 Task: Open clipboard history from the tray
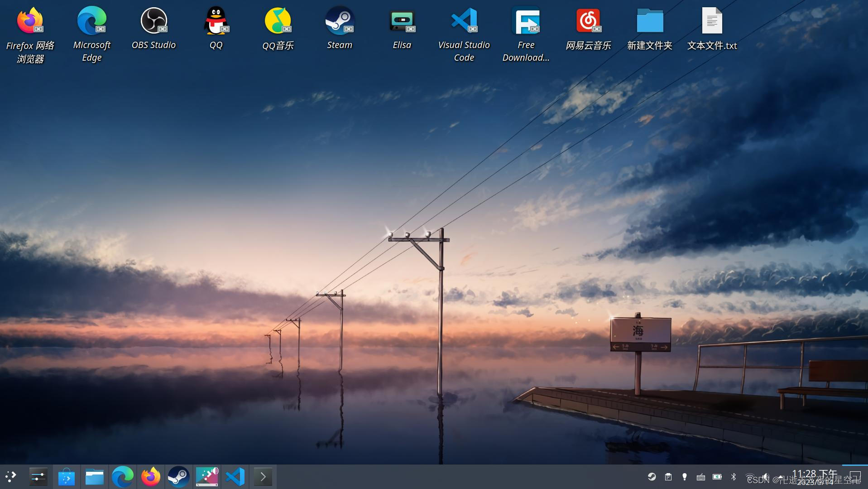pyautogui.click(x=668, y=477)
